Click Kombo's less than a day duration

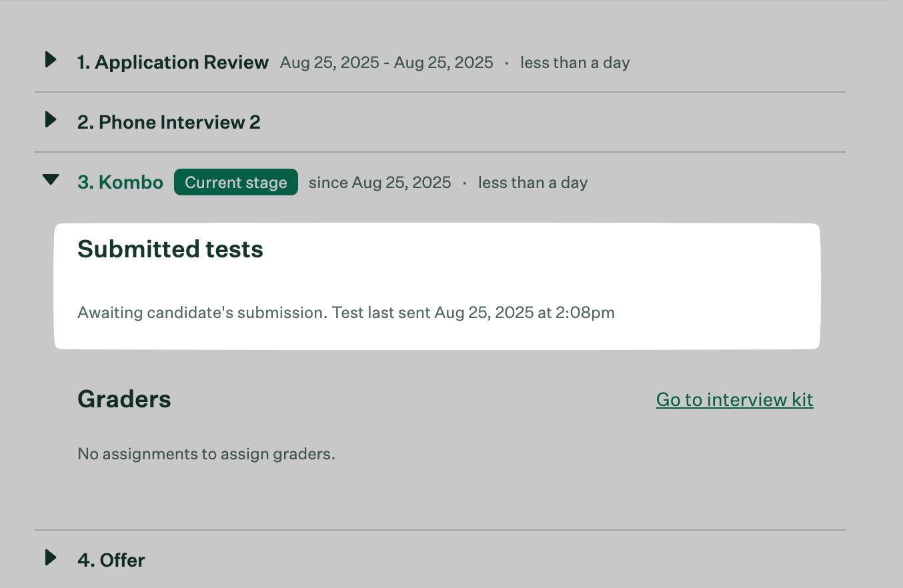(532, 183)
